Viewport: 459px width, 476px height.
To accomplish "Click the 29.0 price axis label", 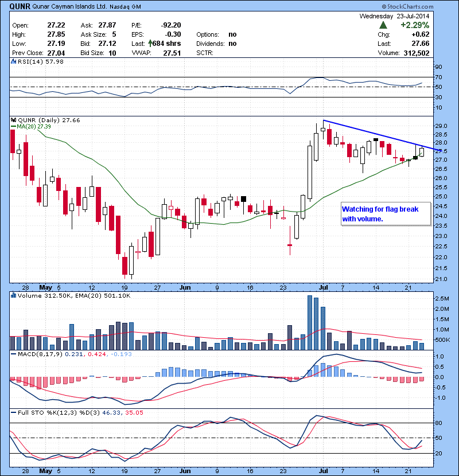I will 441,126.
